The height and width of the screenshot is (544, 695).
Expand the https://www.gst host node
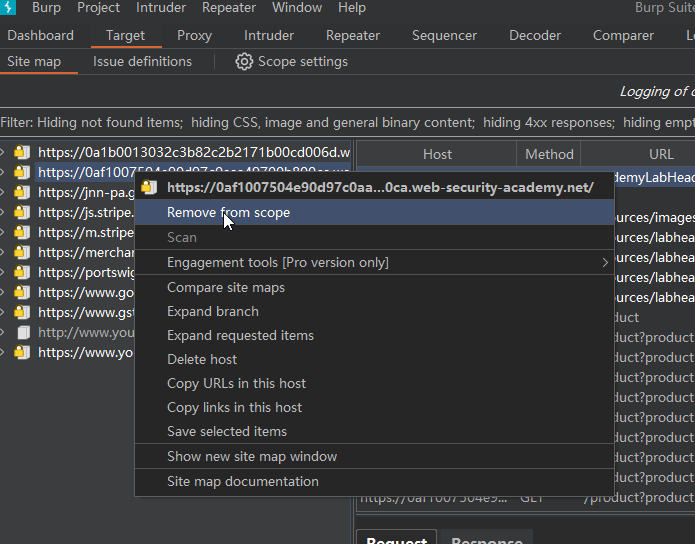2,312
